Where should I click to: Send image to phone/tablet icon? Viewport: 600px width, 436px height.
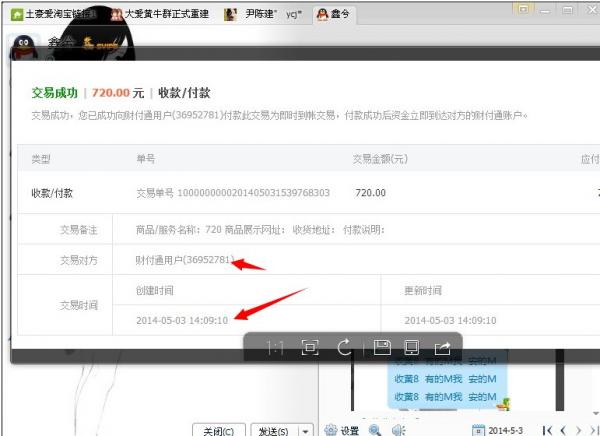pyautogui.click(x=412, y=348)
